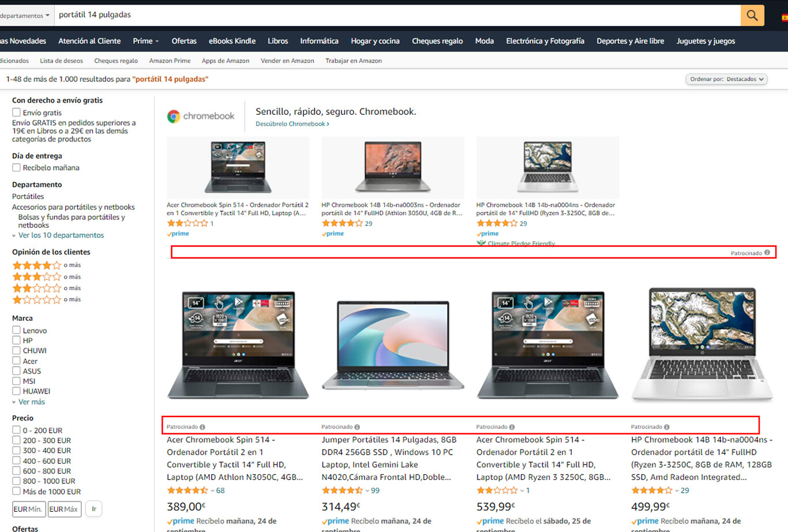The height and width of the screenshot is (532, 788).
Task: Click star rating of Jumper Portátiles with 99 reviews
Action: point(342,490)
